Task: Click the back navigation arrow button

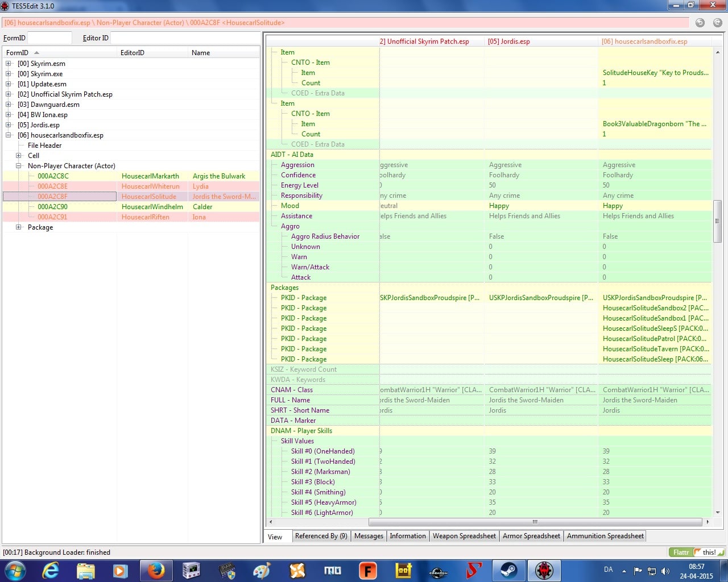Action: (x=700, y=23)
